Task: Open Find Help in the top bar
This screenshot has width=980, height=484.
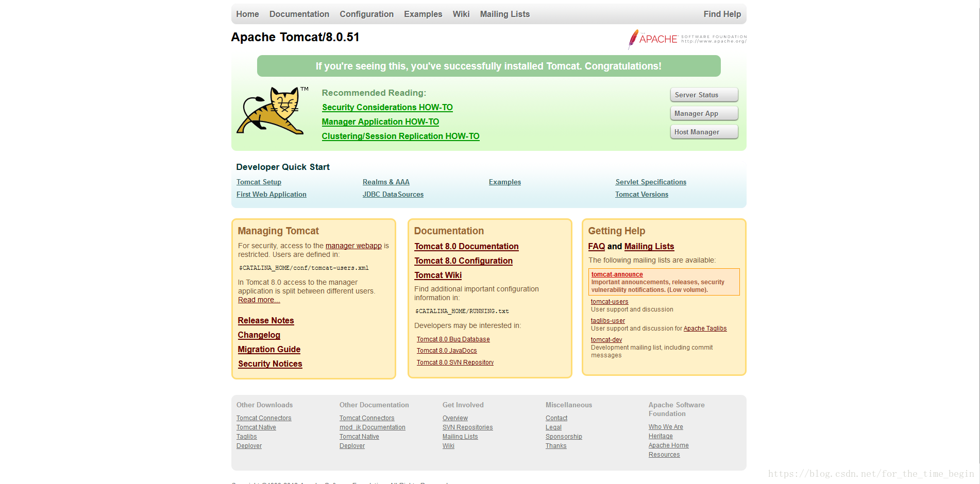Action: (x=722, y=14)
